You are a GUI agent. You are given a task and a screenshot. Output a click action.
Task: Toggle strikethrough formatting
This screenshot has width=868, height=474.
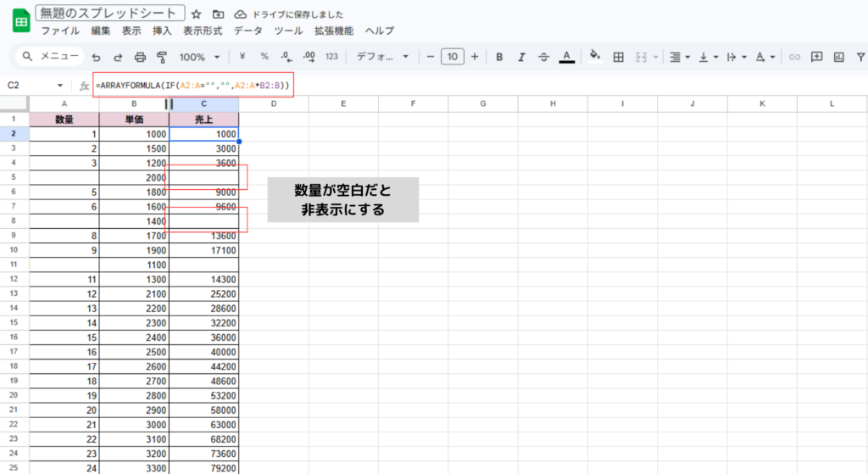(x=543, y=57)
